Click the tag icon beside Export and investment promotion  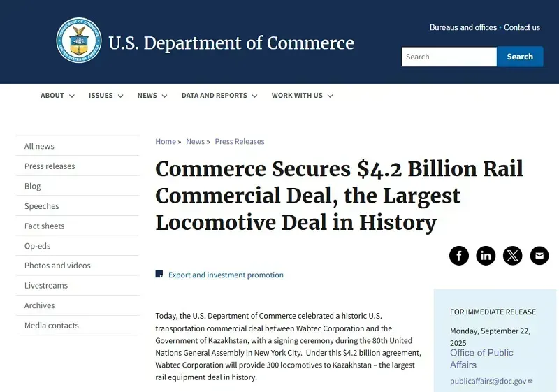click(159, 274)
